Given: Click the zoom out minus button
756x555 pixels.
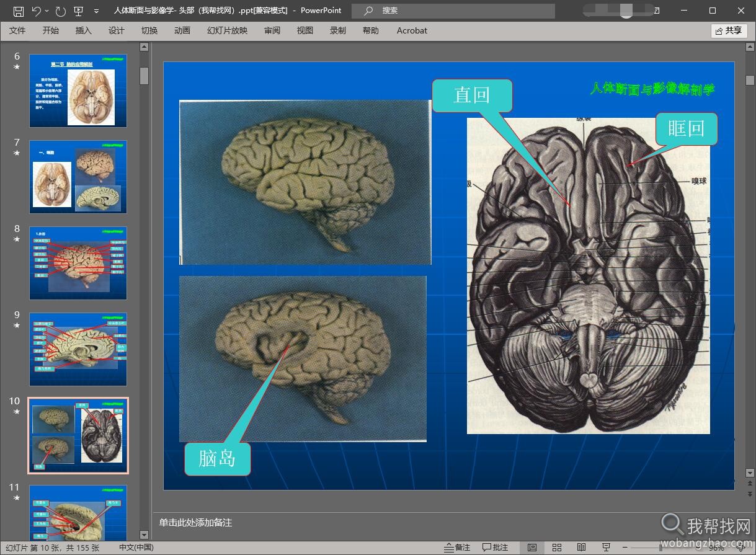Looking at the screenshot, I should point(626,548).
